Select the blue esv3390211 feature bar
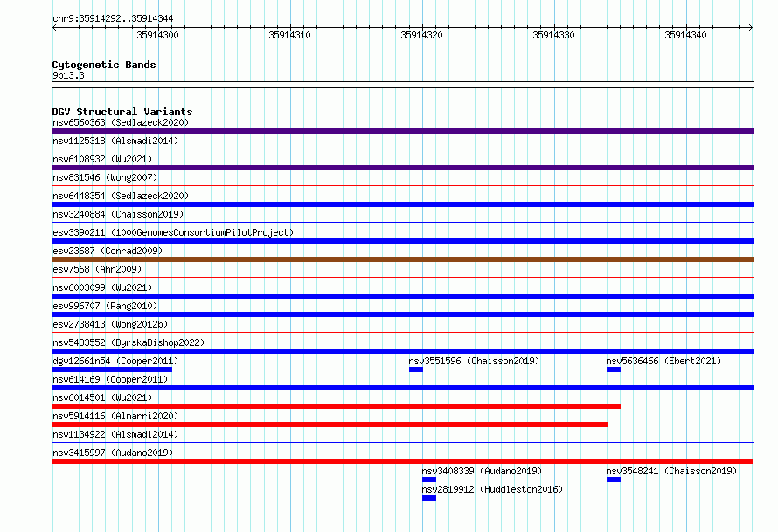 pyautogui.click(x=402, y=241)
